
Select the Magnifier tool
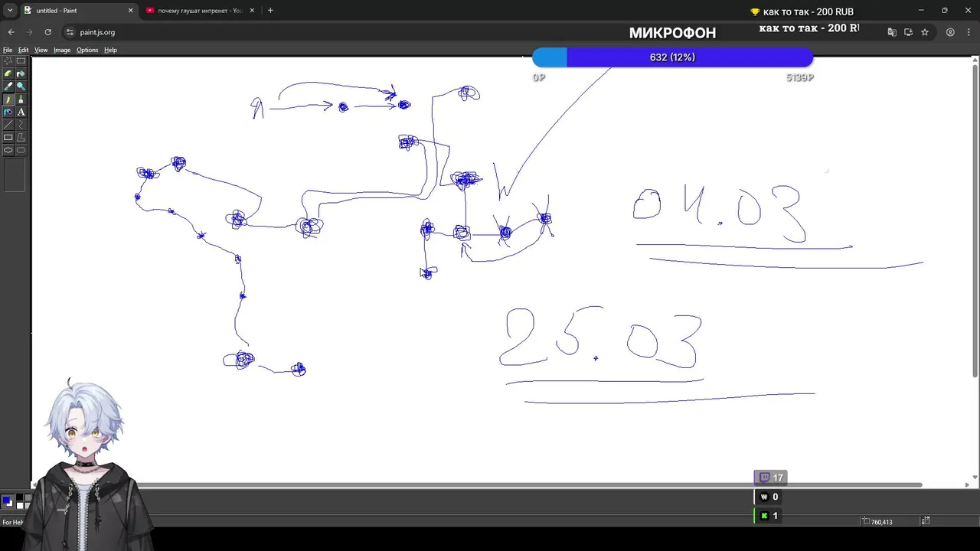[x=21, y=86]
